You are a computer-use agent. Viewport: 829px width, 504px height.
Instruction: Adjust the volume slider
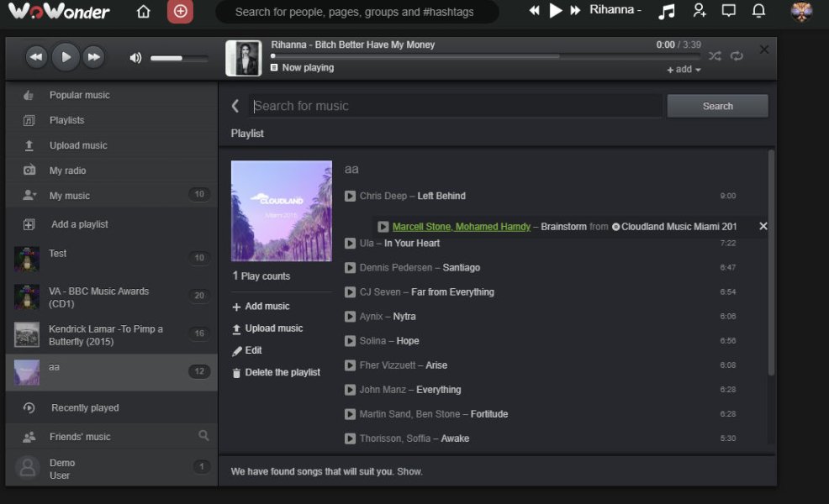179,58
